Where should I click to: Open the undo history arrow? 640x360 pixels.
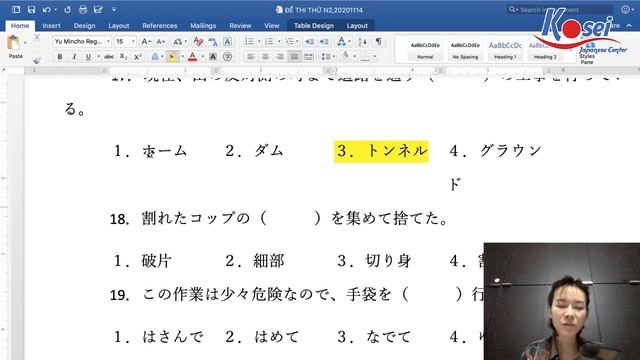[55, 9]
